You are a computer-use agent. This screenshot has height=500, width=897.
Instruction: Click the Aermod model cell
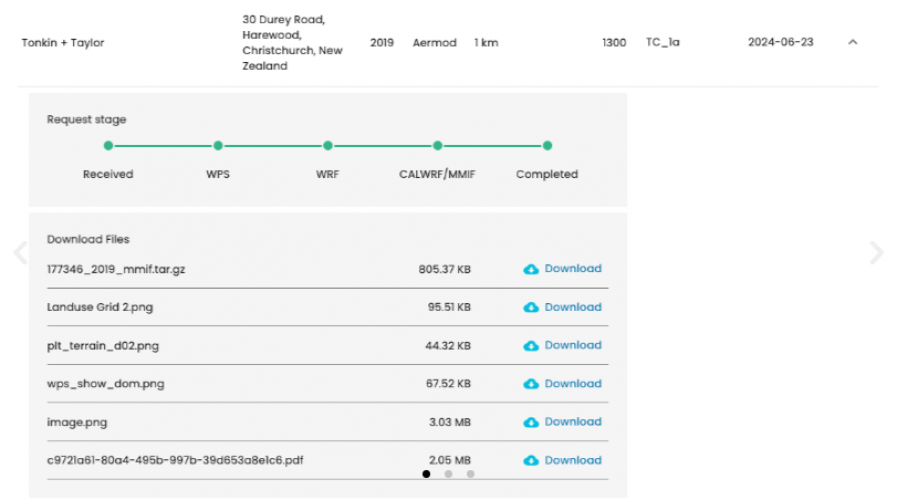tap(435, 42)
